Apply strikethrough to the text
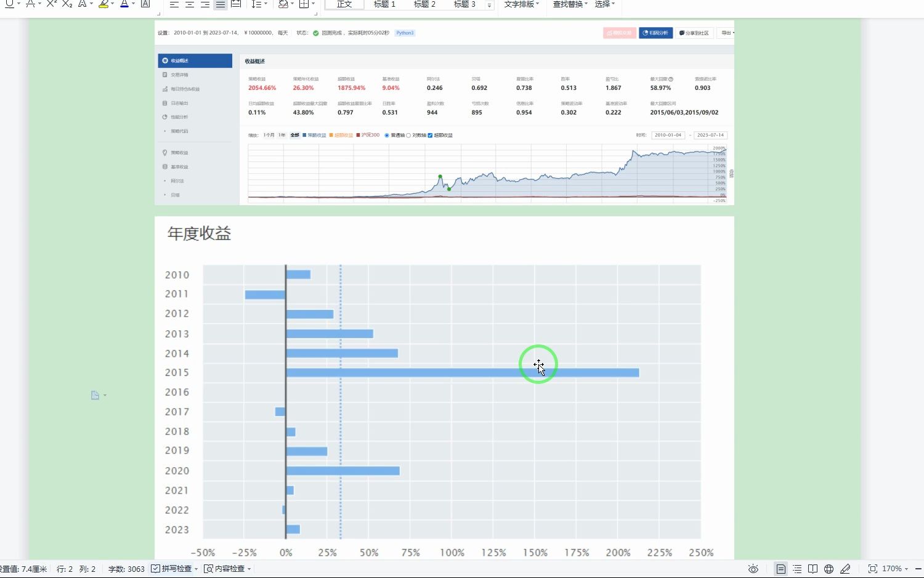The image size is (924, 578). pos(30,4)
